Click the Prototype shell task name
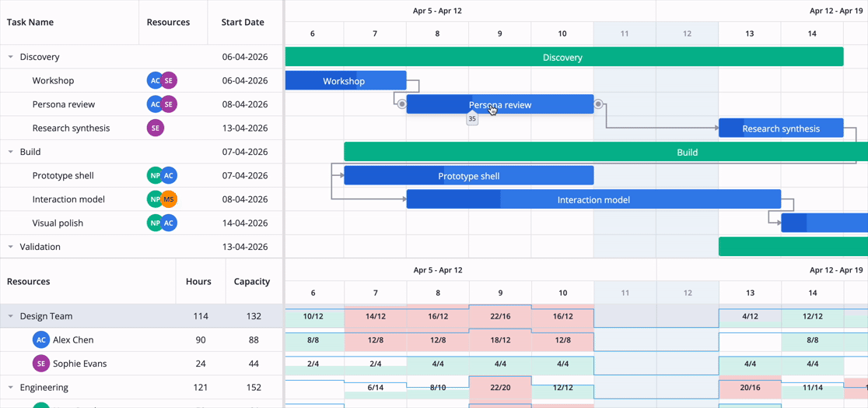 (x=63, y=176)
